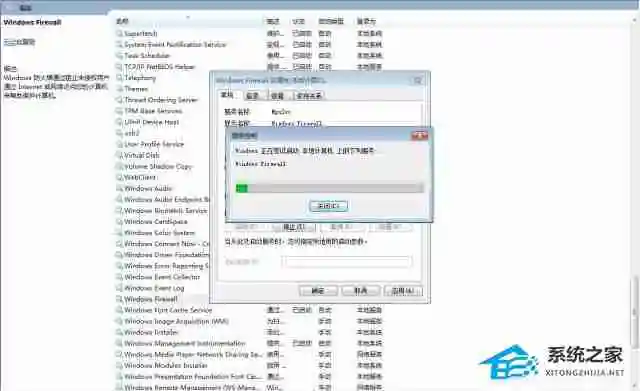This screenshot has width=640, height=391.
Task: Click the Windows Firewall row gear icon
Action: 119,299
